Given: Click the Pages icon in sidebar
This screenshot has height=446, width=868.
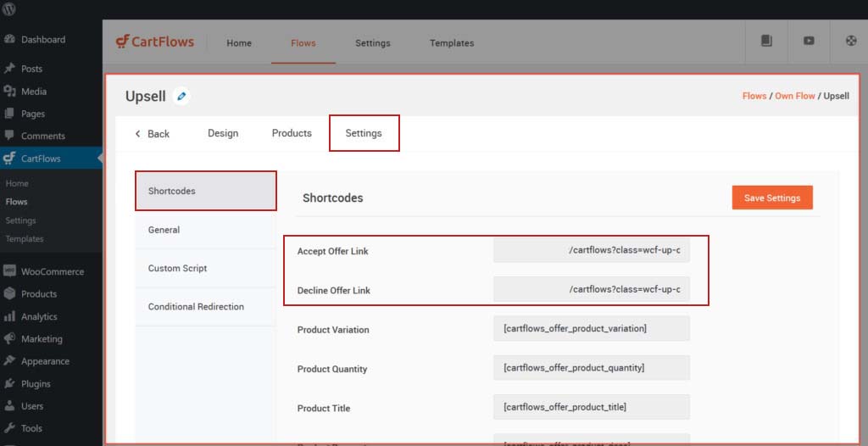Looking at the screenshot, I should [x=8, y=114].
